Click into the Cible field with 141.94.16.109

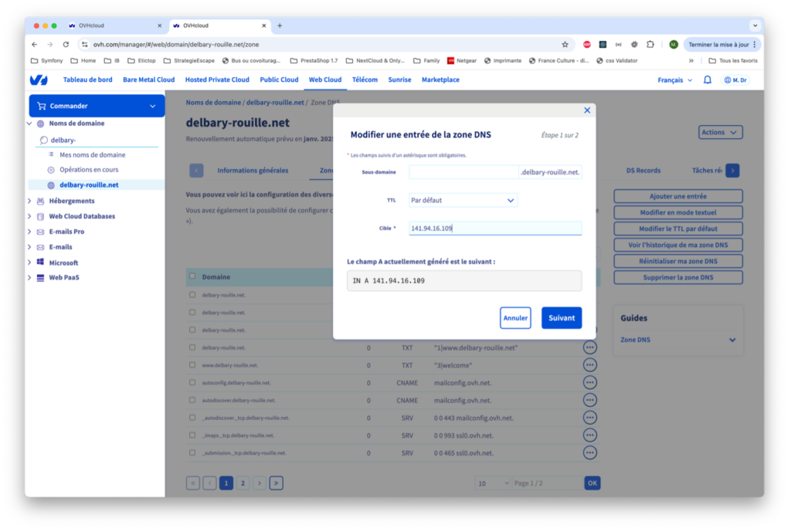pyautogui.click(x=495, y=229)
